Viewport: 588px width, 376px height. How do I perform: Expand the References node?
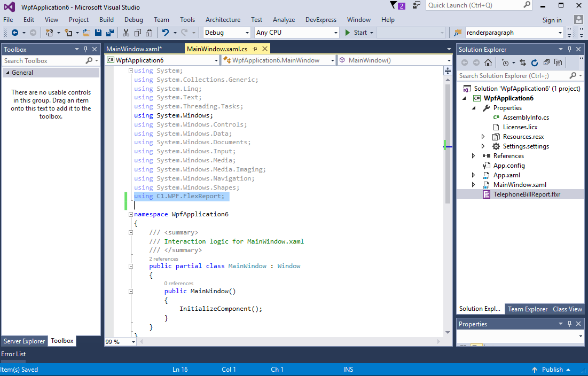473,156
